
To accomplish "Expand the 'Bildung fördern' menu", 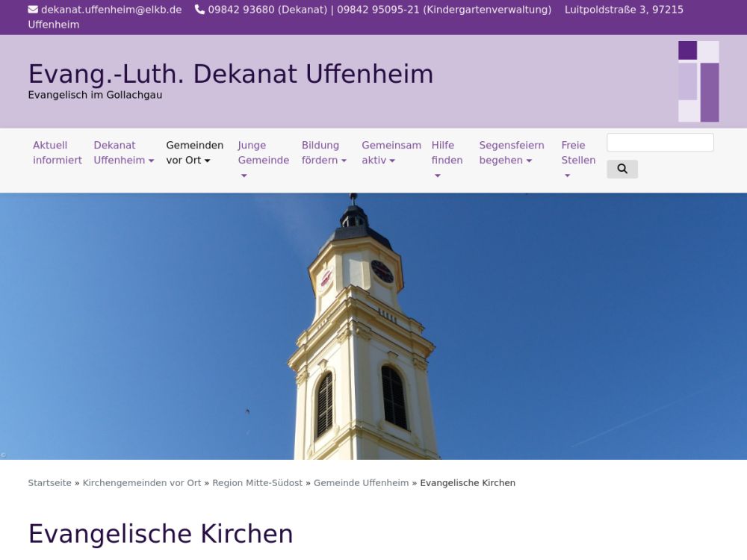I will coord(323,152).
